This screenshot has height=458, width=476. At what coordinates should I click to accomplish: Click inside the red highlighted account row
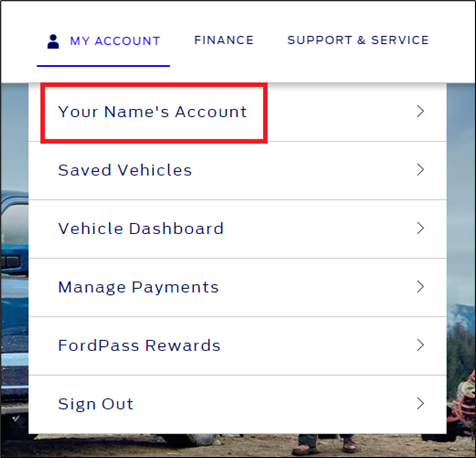tap(152, 112)
